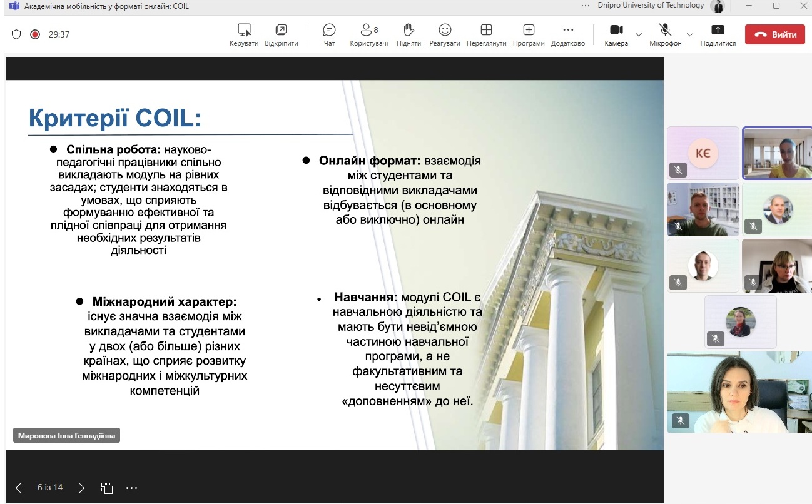Click the Керувати take control icon

[244, 30]
